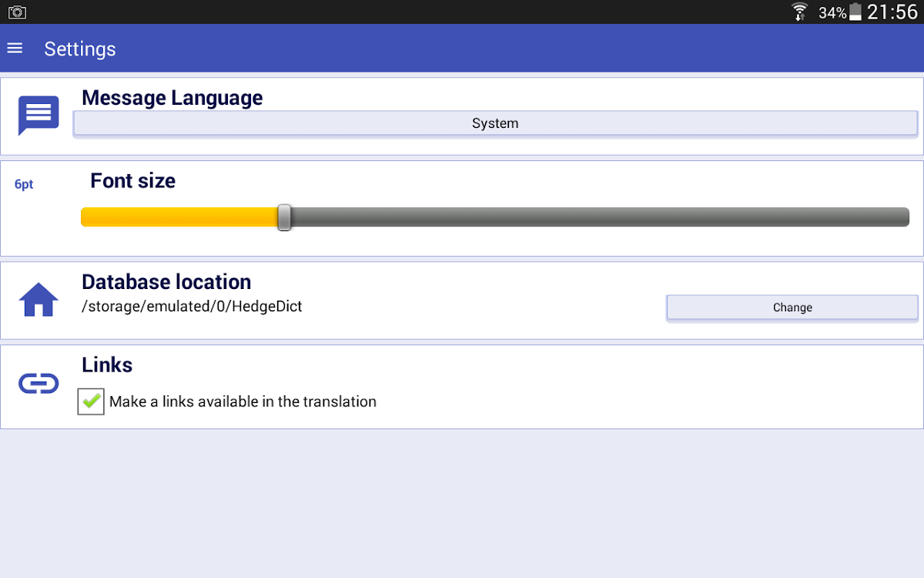Disable the links in translation checkbox
The image size is (924, 578).
point(91,402)
